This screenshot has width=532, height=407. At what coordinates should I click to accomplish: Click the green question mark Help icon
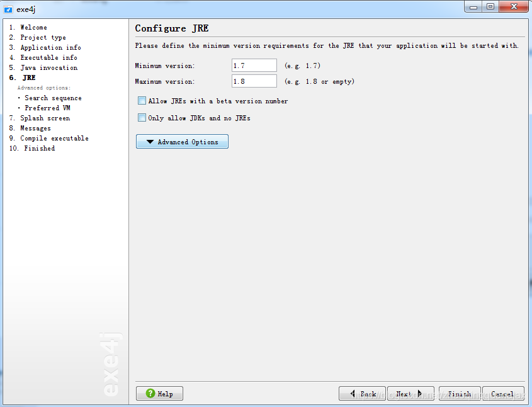(150, 393)
